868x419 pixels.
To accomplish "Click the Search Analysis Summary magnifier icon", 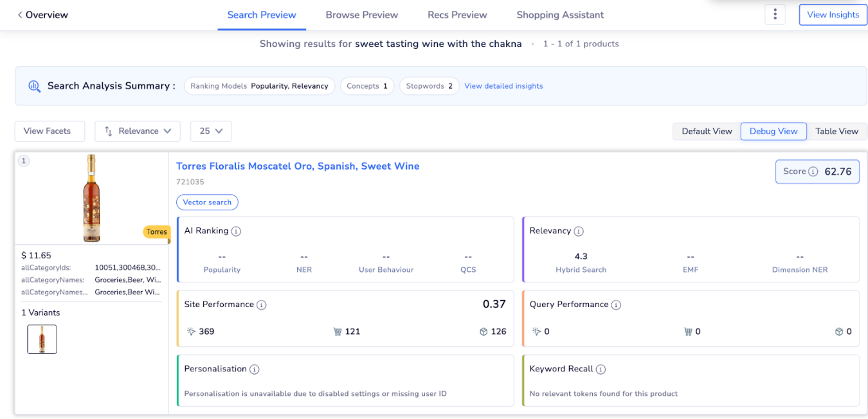I will pyautogui.click(x=35, y=86).
